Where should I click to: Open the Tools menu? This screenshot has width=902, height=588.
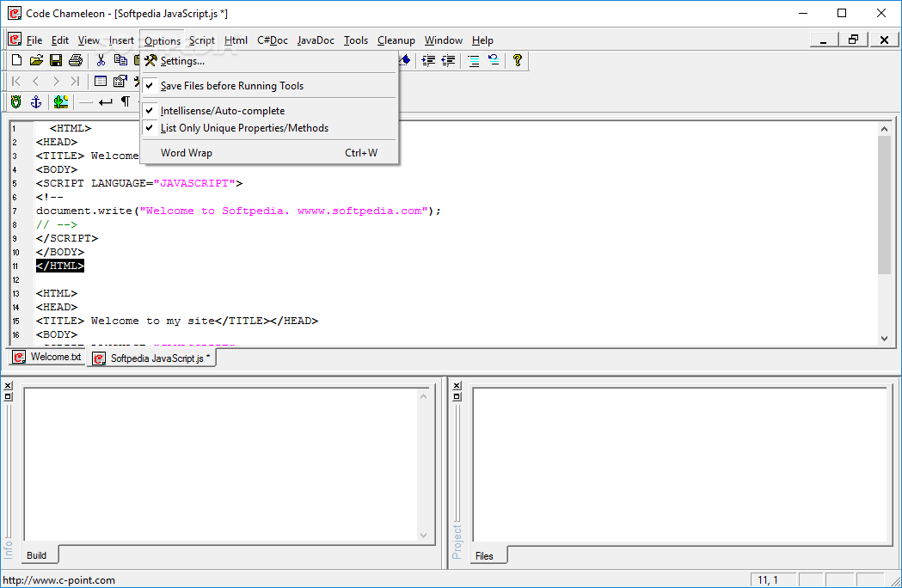356,40
